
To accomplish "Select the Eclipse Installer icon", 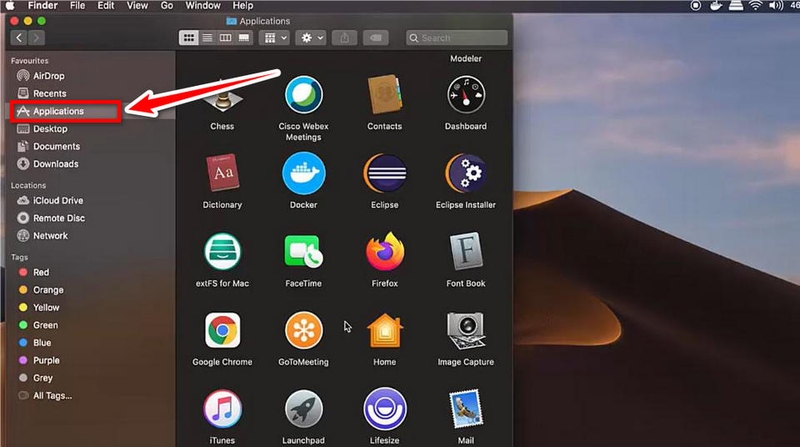I will coord(466,173).
